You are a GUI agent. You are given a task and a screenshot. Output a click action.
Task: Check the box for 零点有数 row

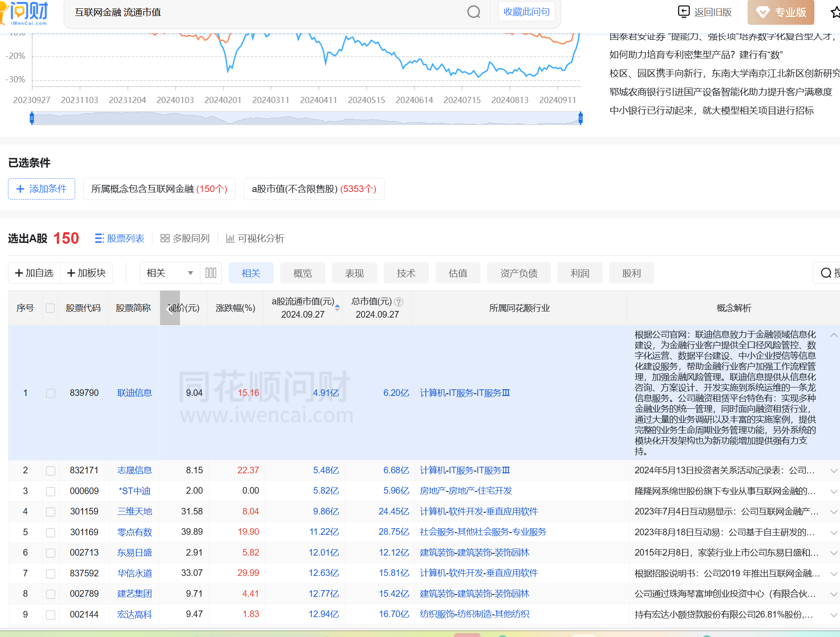[51, 533]
